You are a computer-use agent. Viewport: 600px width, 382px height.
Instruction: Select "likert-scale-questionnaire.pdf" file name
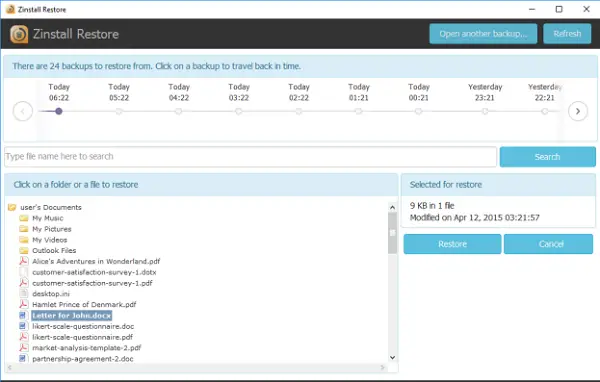tap(82, 337)
